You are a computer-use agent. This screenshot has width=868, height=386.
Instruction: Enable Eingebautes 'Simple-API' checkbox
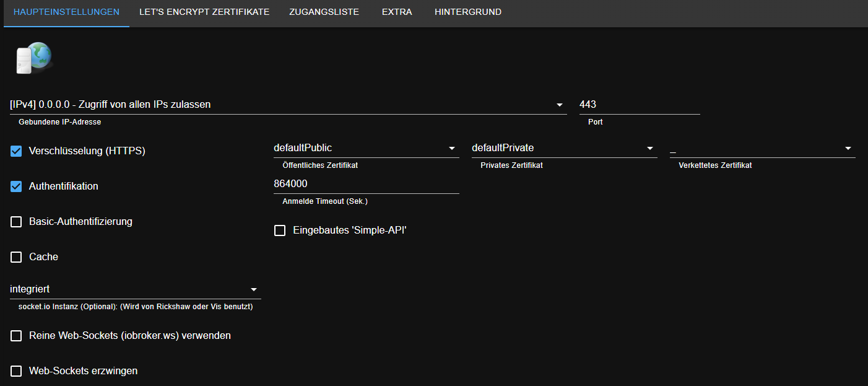[280, 230]
